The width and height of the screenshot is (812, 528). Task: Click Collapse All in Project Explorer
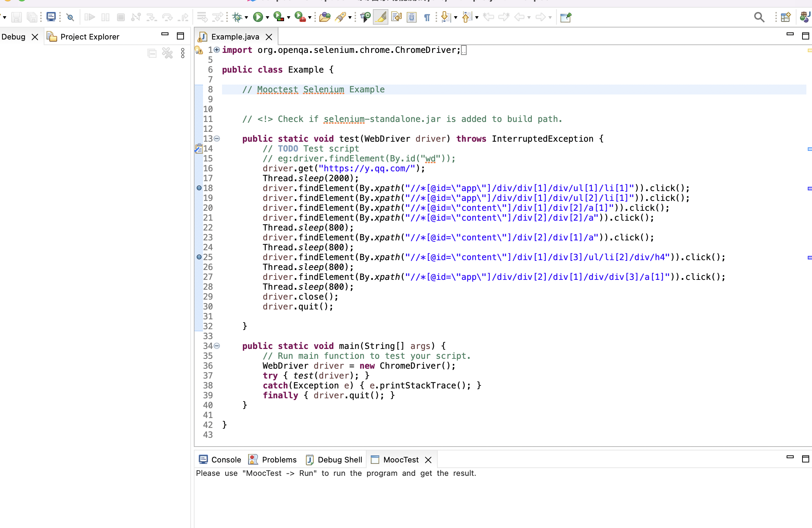click(x=152, y=53)
